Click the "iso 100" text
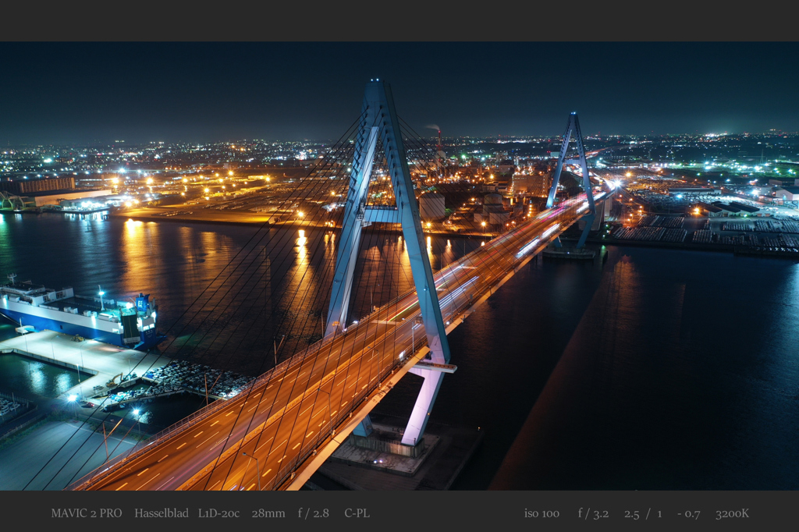Viewport: 799px width, 532px height. pyautogui.click(x=542, y=513)
